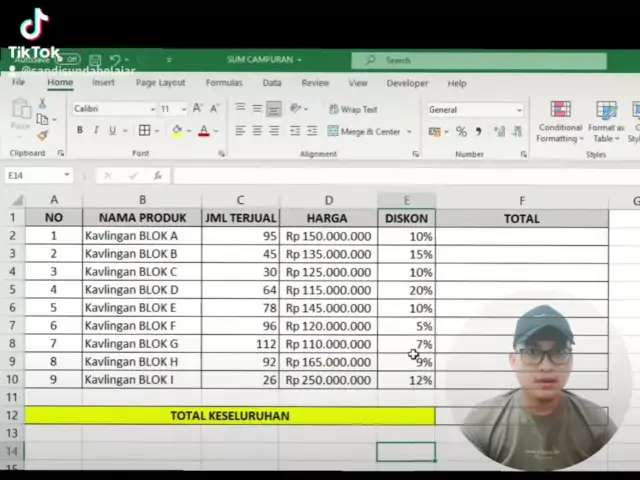Apply Percent Style number format

[x=461, y=131]
